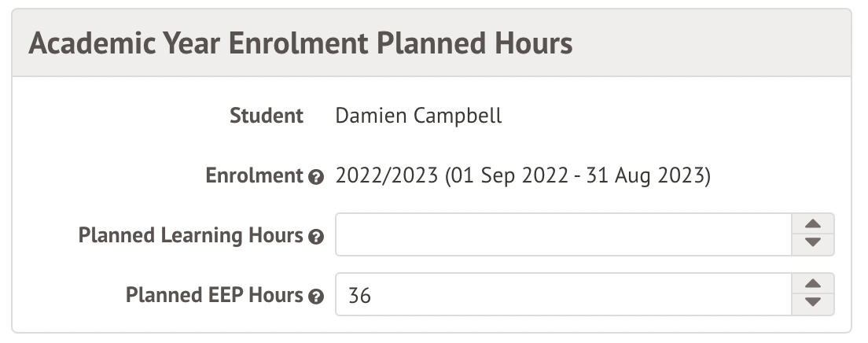Screen dimensions: 868x343
Task: Decrease Planned Learning Hours with down arrow
Action: (x=814, y=244)
